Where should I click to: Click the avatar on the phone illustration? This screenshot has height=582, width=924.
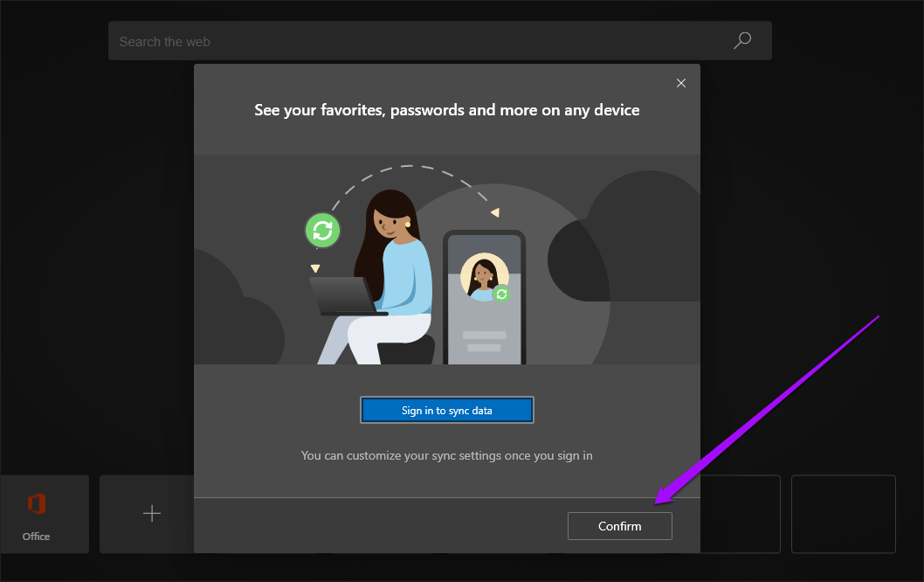click(x=484, y=277)
